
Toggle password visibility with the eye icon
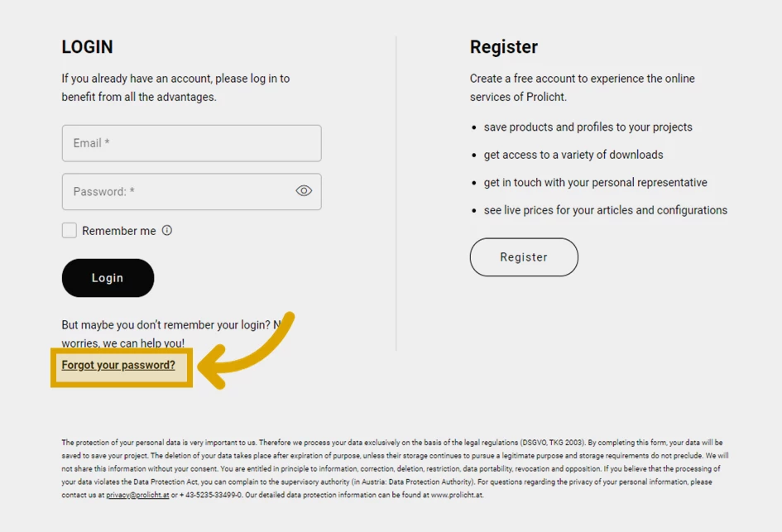[303, 191]
